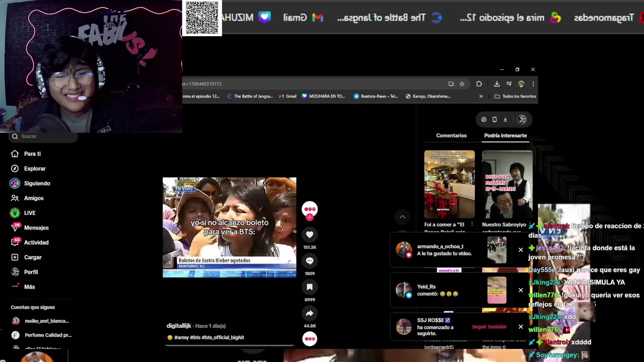The width and height of the screenshot is (644, 362).
Task: Dismiss armando_a_ochoa_t notification
Action: pyautogui.click(x=521, y=250)
